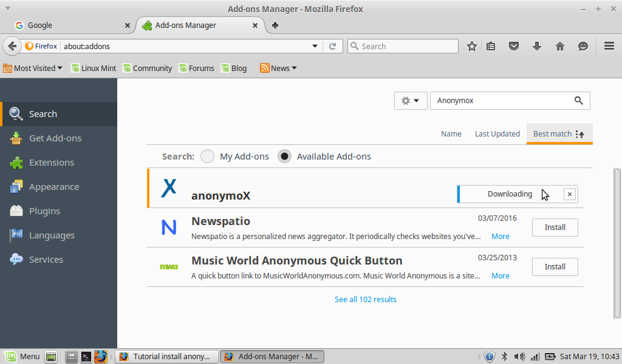Image resolution: width=622 pixels, height=364 pixels.
Task: Reload the current page
Action: pos(332,46)
